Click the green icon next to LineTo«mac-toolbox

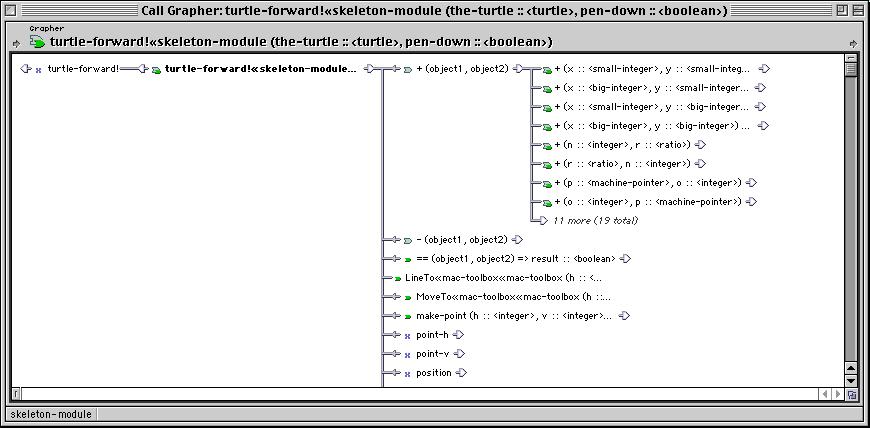click(397, 279)
